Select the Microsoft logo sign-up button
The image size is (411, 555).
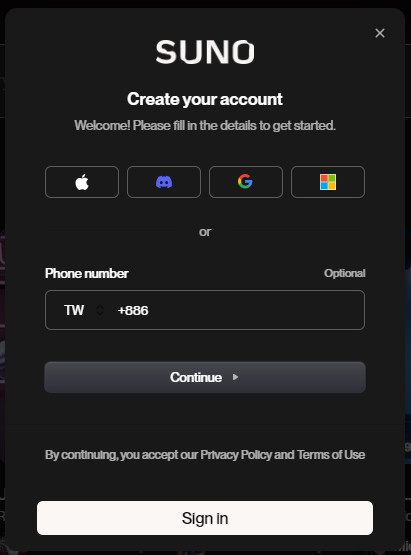tap(328, 182)
